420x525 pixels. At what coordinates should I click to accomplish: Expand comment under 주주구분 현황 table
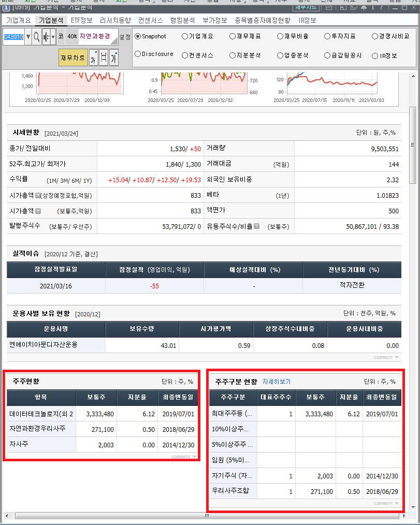pos(386,503)
